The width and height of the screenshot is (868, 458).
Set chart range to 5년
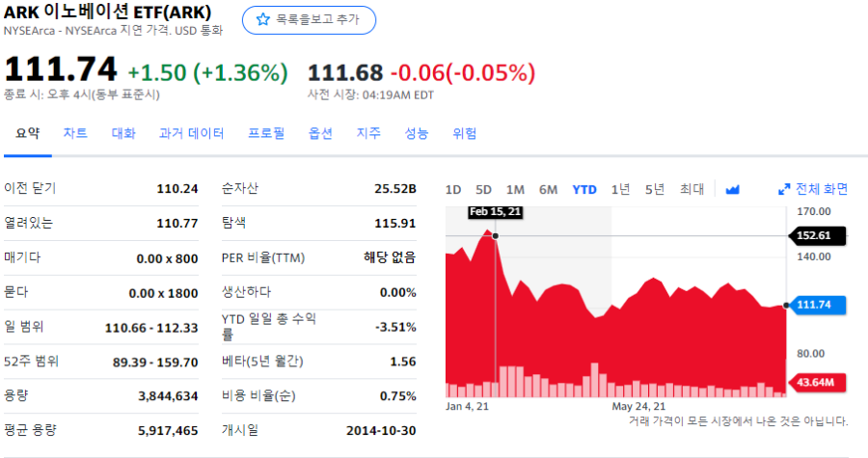point(655,190)
